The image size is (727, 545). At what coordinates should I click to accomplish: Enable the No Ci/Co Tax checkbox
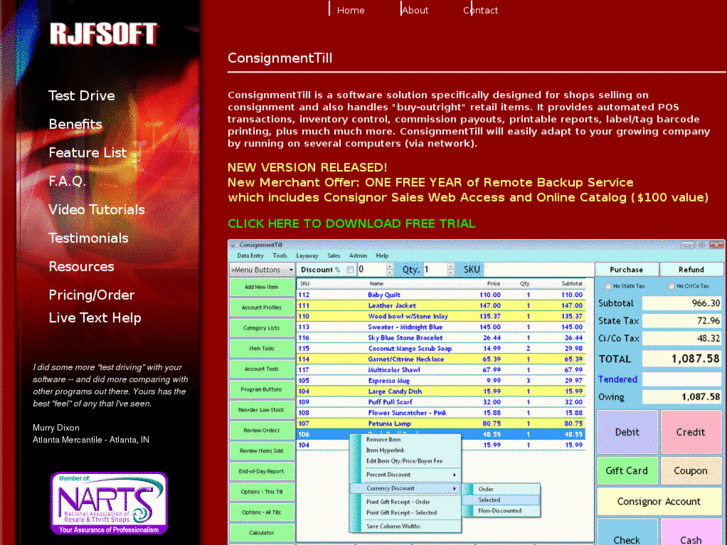(x=671, y=286)
